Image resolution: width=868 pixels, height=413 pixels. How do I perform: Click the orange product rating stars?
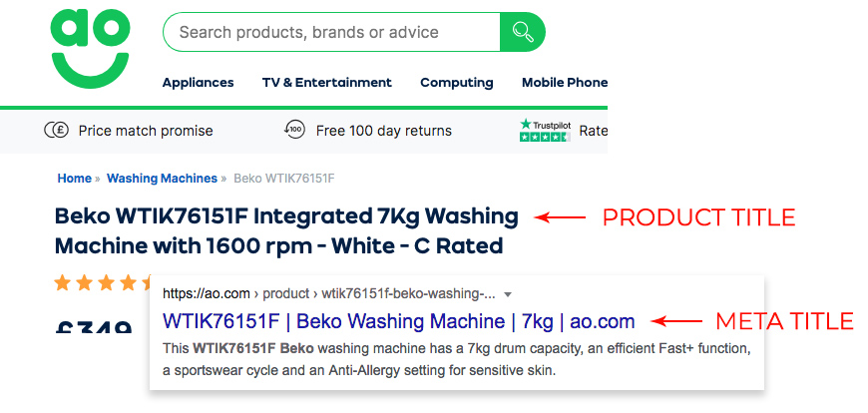click(x=102, y=283)
